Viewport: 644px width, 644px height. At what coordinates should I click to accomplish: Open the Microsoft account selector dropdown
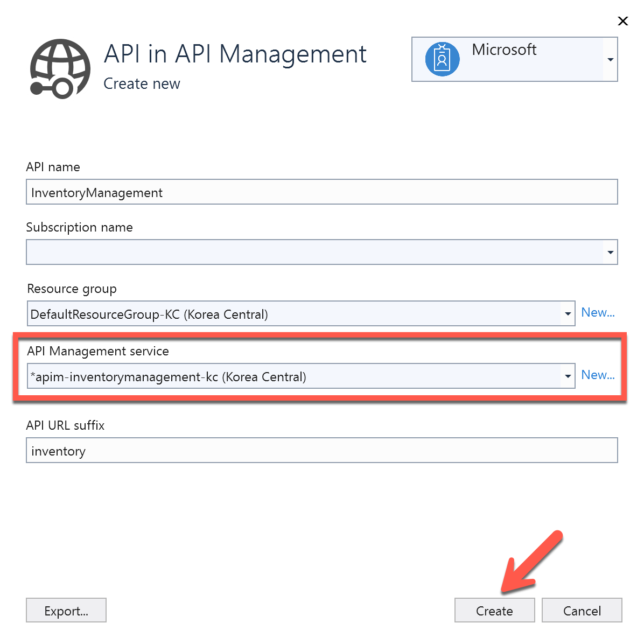click(x=610, y=59)
